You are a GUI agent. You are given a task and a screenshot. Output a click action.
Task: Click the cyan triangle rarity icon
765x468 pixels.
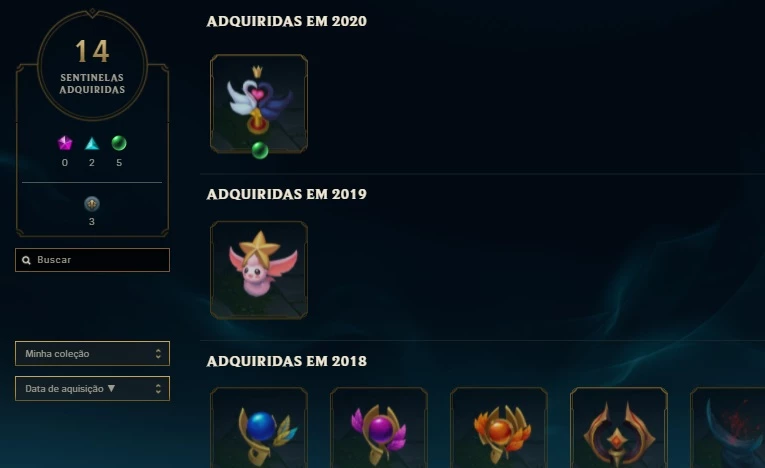(x=92, y=143)
